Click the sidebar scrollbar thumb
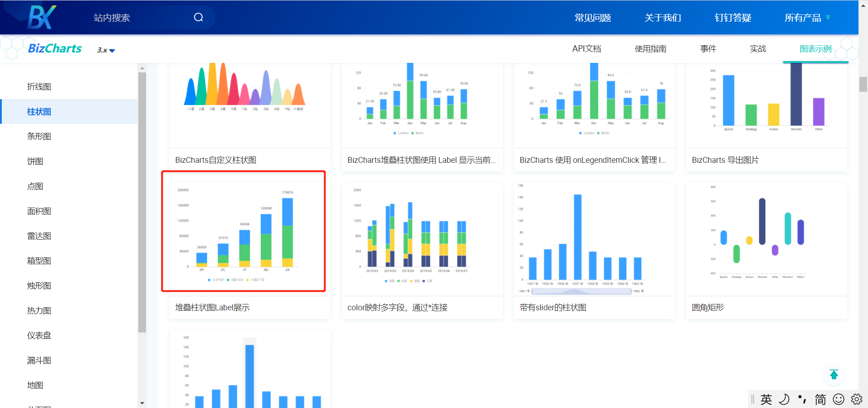 (x=142, y=202)
